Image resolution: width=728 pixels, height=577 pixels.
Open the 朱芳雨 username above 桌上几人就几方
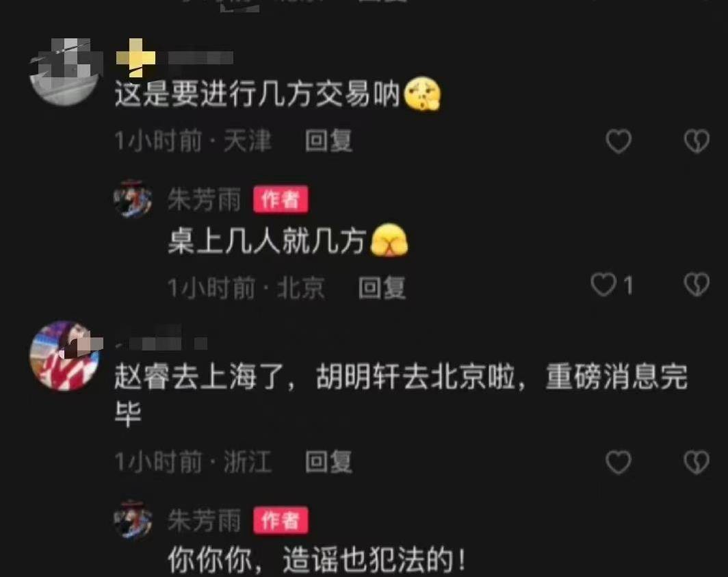[205, 200]
